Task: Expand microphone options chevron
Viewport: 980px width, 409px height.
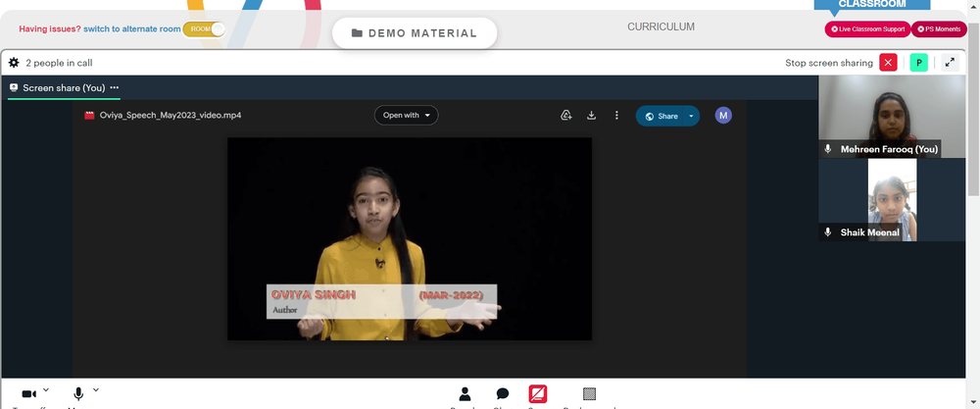Action: coord(96,390)
